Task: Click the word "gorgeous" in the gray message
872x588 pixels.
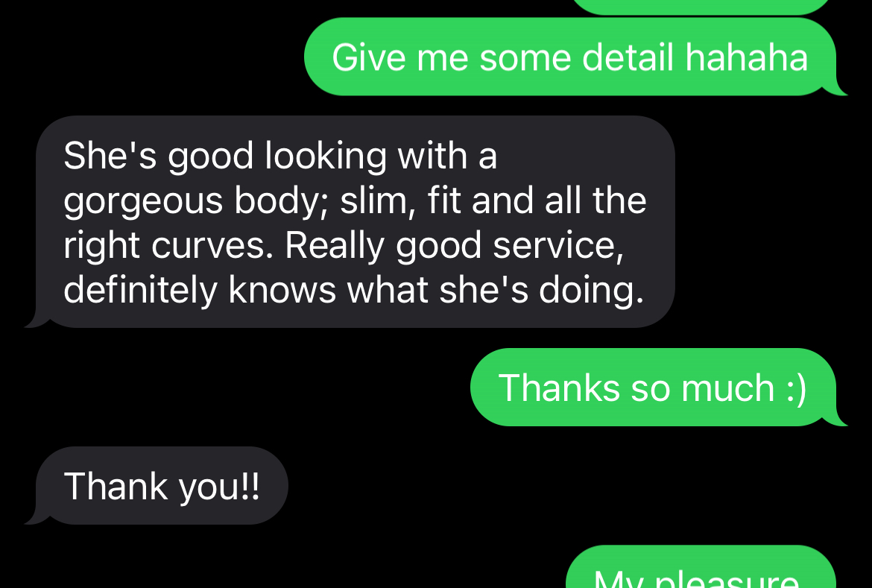Action: pos(144,201)
